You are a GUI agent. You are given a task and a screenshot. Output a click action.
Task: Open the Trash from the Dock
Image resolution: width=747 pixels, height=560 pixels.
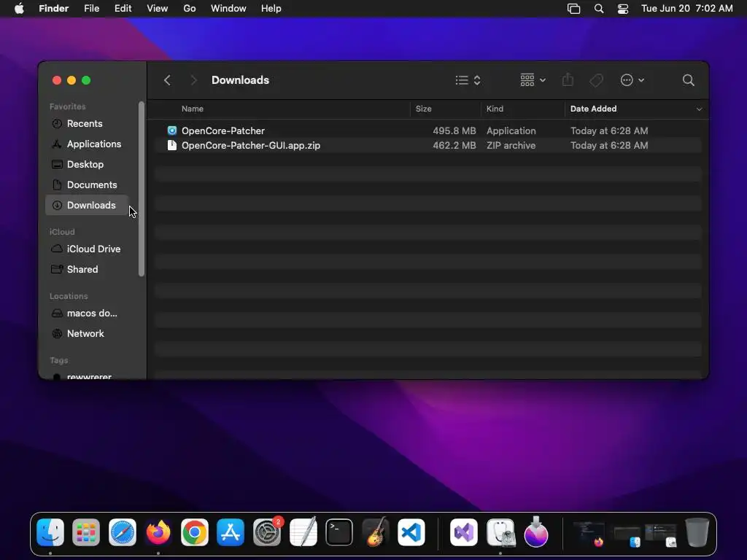(697, 532)
